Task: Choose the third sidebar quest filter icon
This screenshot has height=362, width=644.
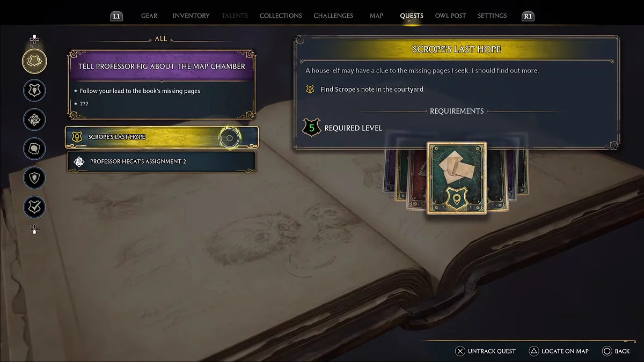Action: coord(34,119)
